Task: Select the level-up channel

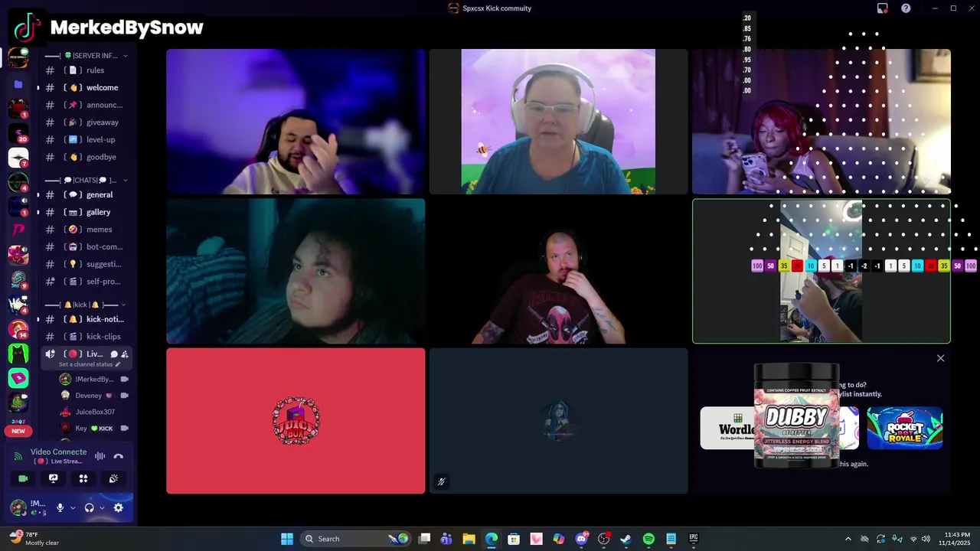Action: click(85, 140)
